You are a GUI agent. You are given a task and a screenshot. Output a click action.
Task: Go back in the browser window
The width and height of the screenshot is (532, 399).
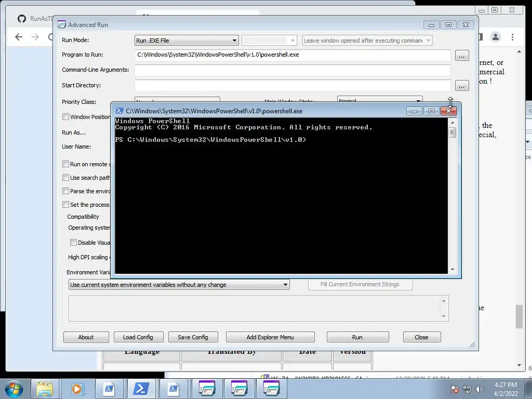click(x=19, y=37)
